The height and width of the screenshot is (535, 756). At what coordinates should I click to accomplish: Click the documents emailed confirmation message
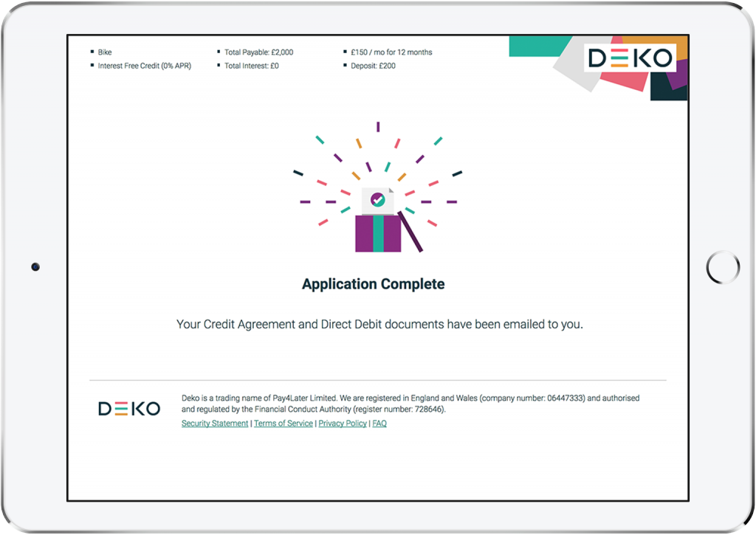[379, 324]
